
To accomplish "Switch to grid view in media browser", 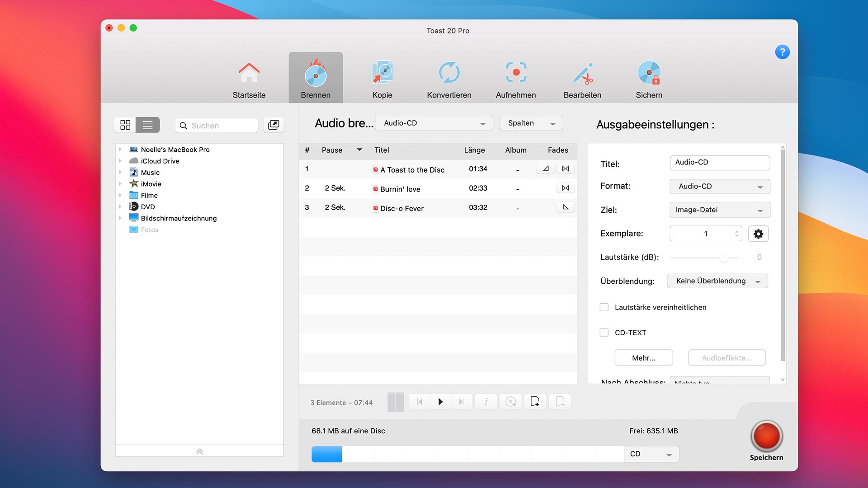I will (125, 125).
